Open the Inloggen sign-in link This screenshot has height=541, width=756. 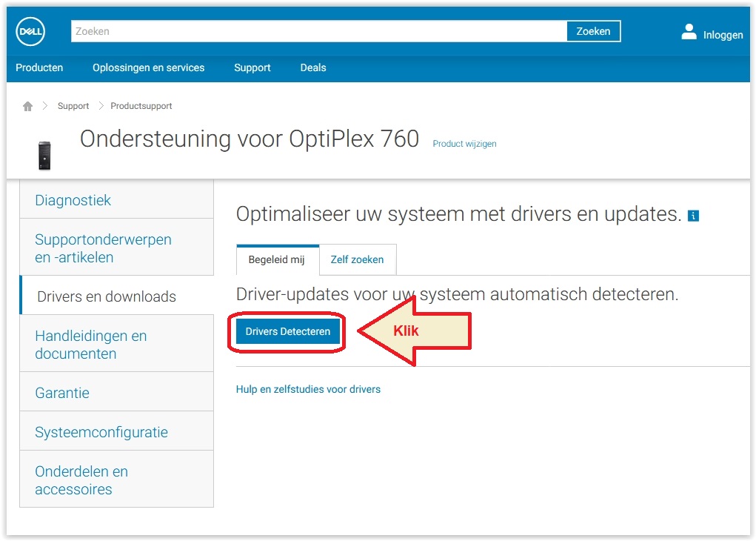click(x=723, y=35)
